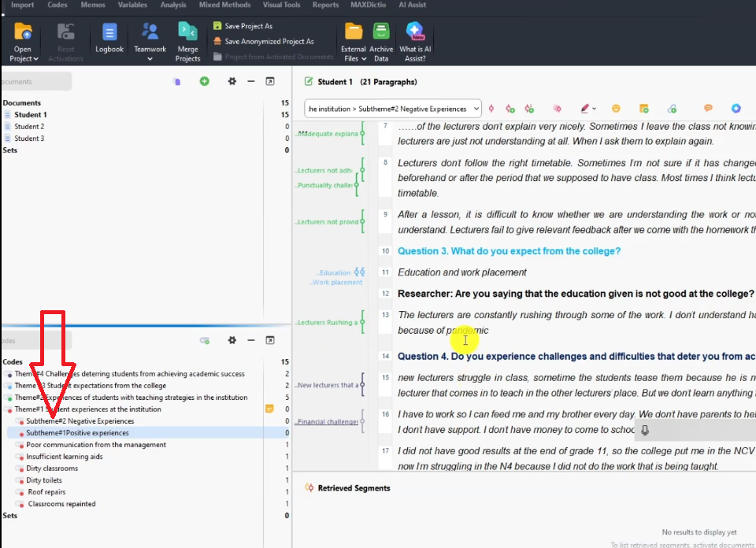Select Subtheme#1Positive experiences code
The height and width of the screenshot is (548, 756).
click(x=77, y=433)
